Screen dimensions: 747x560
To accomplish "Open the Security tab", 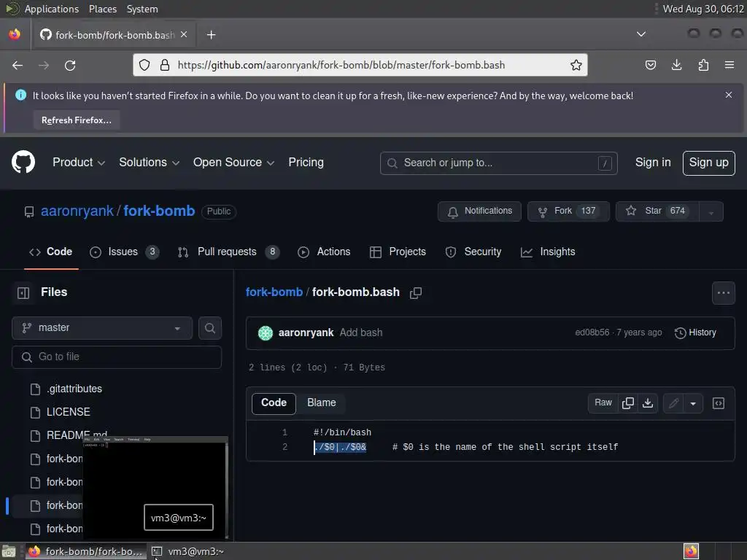I will click(x=473, y=252).
